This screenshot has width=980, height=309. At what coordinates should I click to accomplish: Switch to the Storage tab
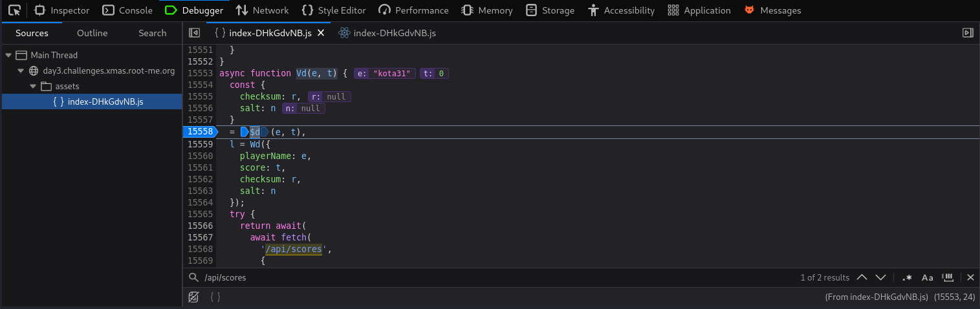550,10
